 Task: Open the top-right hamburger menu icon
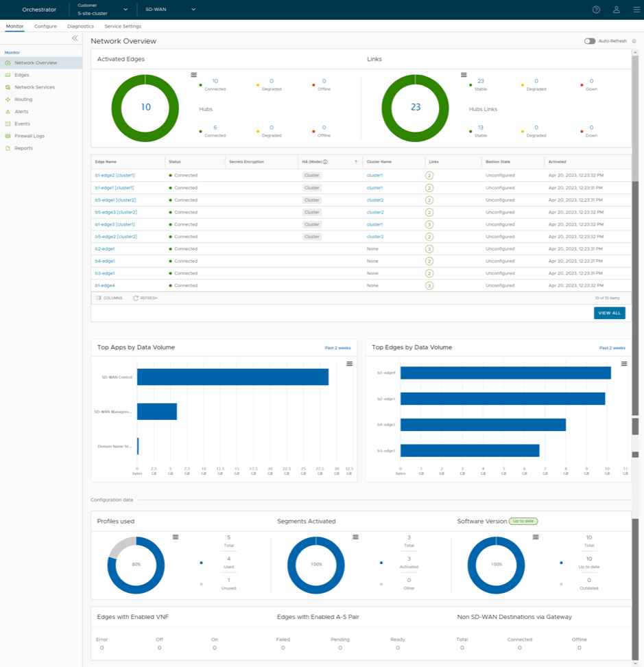[636, 10]
